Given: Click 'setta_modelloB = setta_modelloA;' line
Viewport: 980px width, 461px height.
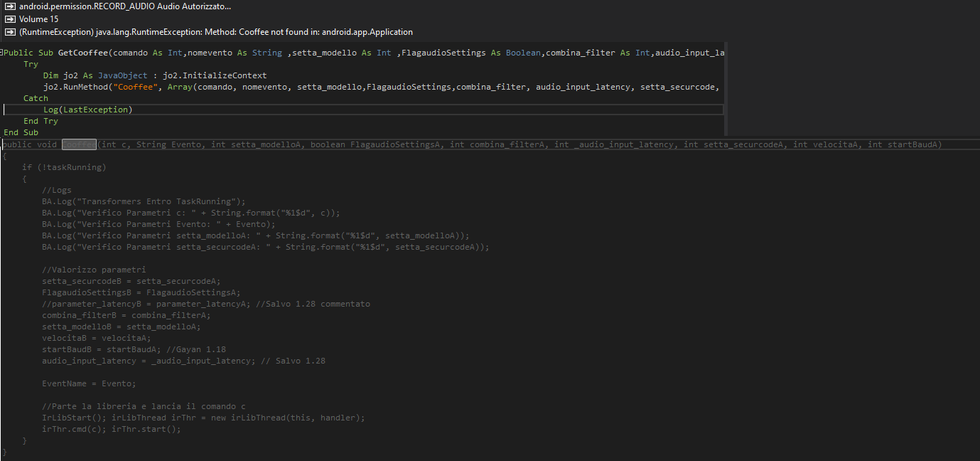Looking at the screenshot, I should pos(122,327).
